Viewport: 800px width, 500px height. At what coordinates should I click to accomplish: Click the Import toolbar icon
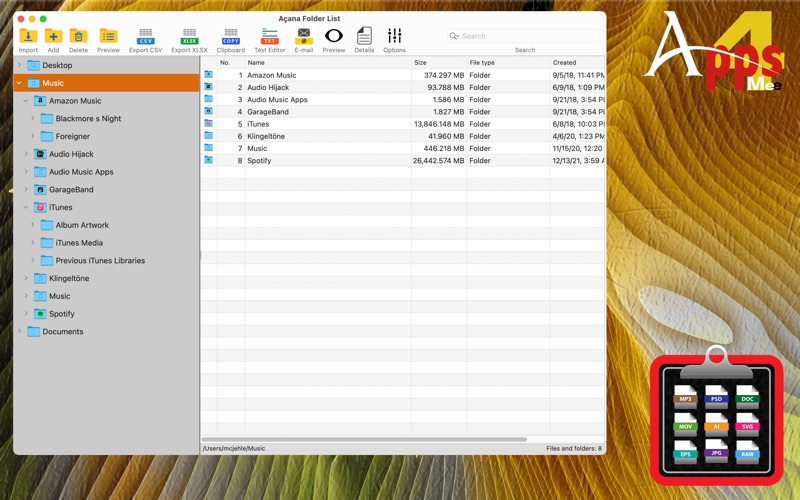[28, 36]
